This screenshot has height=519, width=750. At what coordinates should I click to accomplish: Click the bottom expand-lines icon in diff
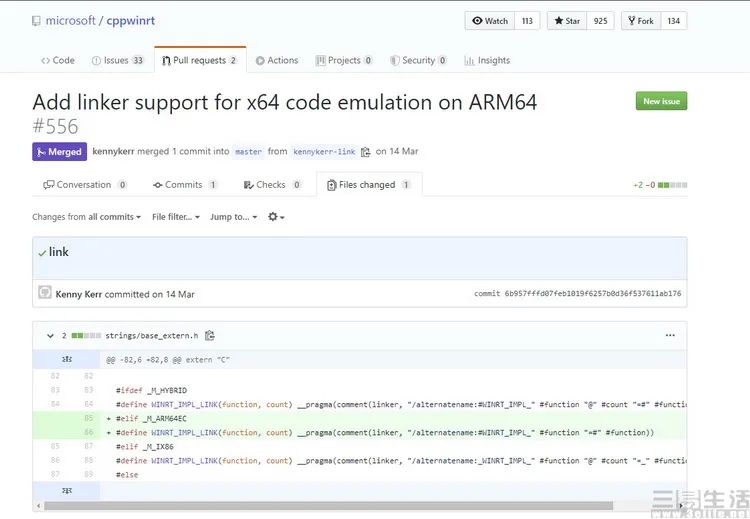point(66,491)
